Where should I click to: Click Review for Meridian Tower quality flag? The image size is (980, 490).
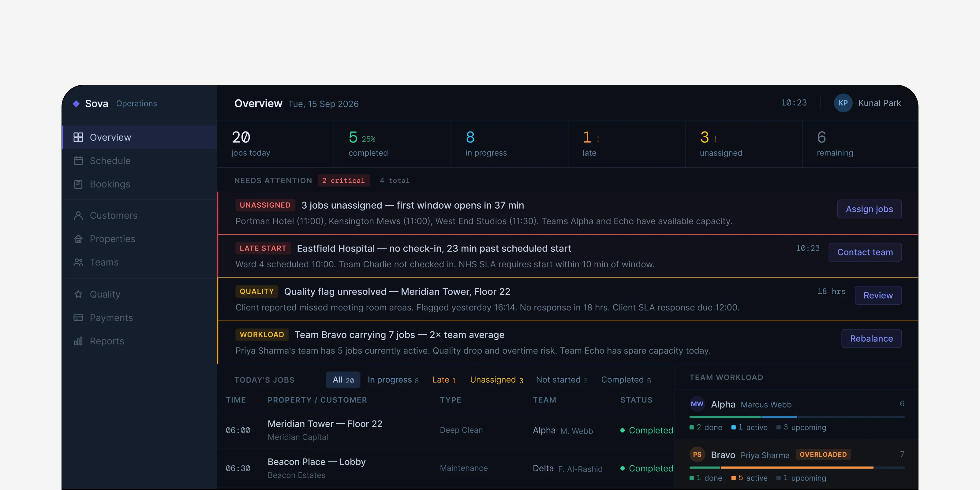(878, 295)
